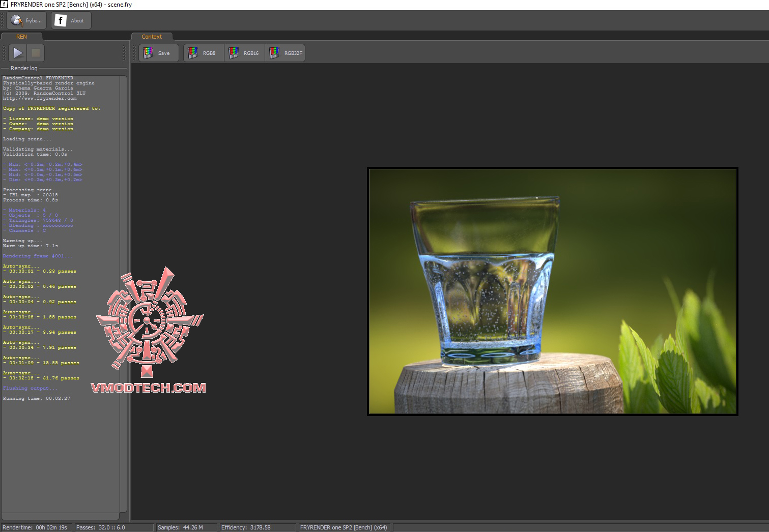Click the "License: demo version" log line
The width and height of the screenshot is (769, 532).
pos(38,119)
